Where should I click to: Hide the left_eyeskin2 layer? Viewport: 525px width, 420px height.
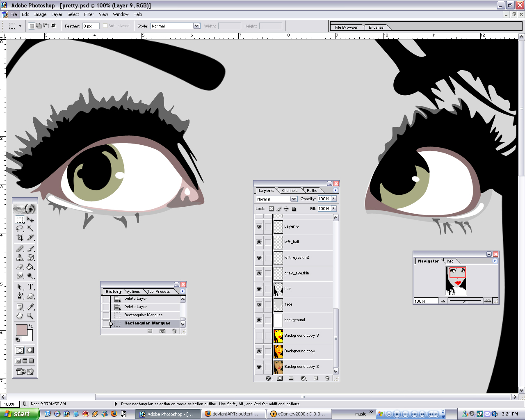coord(259,258)
